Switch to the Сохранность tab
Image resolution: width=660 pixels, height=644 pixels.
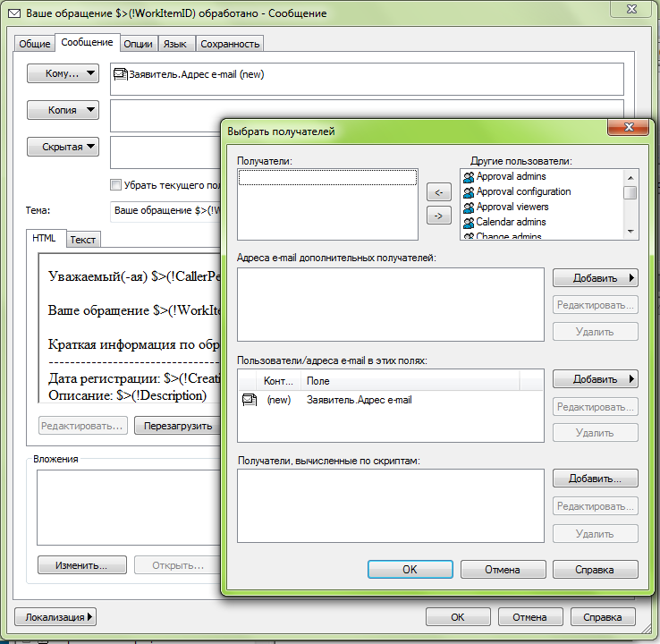pos(230,44)
